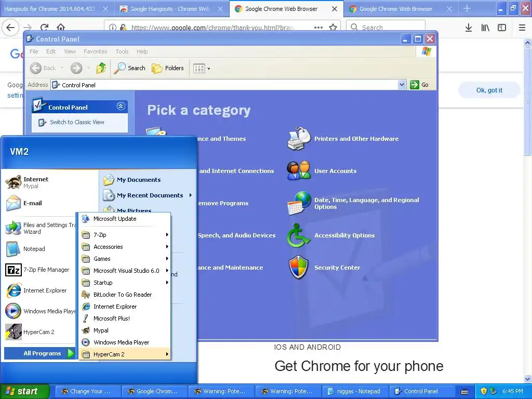The image size is (532, 399).
Task: Reload the browser page
Action: 44,28
